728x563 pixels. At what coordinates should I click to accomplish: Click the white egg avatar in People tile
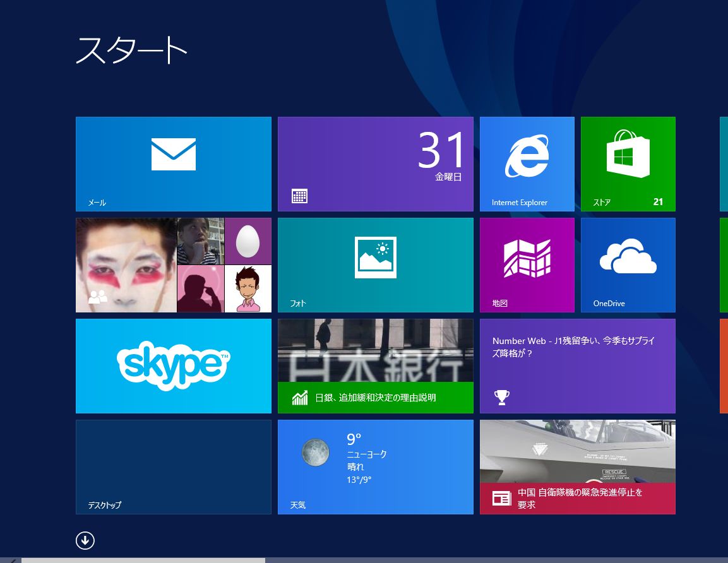click(248, 241)
